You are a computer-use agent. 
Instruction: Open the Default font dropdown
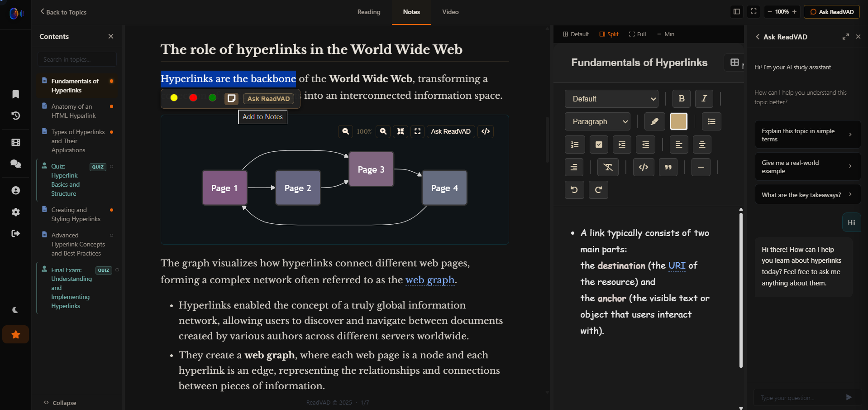click(611, 99)
